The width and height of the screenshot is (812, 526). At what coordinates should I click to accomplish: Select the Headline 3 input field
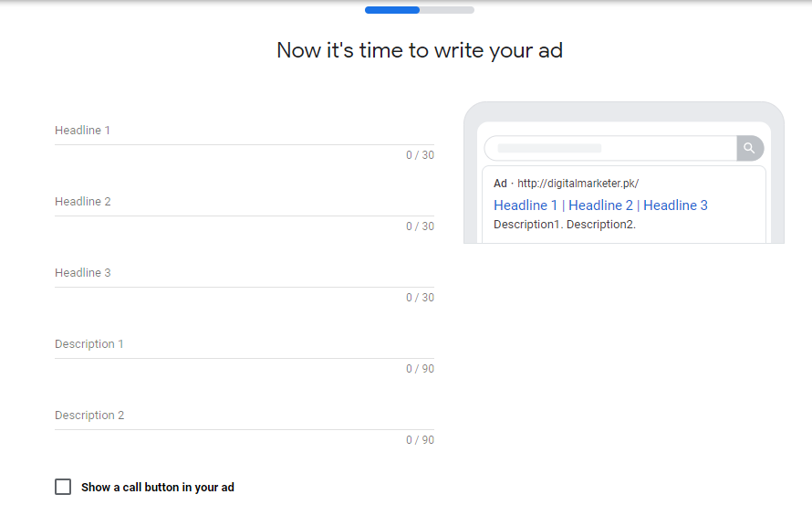tap(245, 273)
